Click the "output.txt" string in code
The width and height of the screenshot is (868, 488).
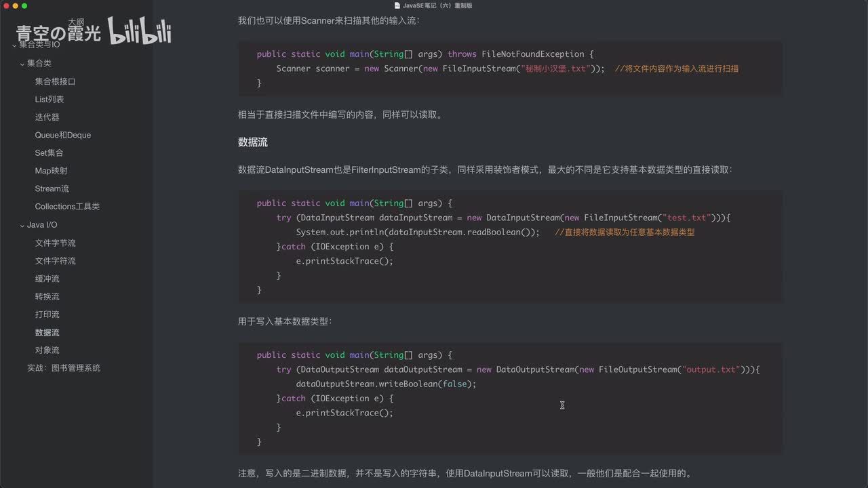710,369
